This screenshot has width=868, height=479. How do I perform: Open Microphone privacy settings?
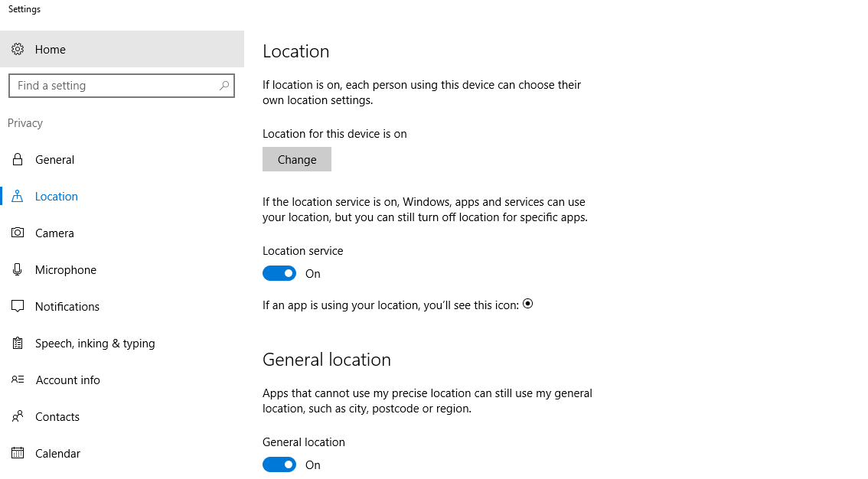[122, 269]
